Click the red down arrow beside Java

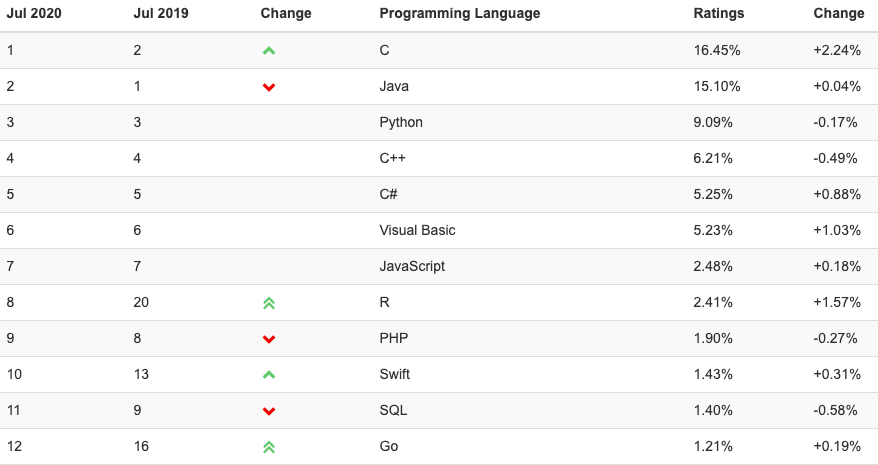269,87
